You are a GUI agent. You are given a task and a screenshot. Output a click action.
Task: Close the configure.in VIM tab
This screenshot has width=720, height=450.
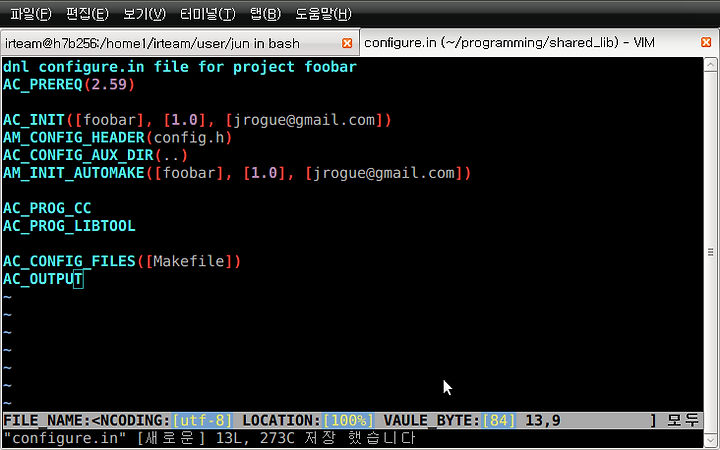(706, 42)
